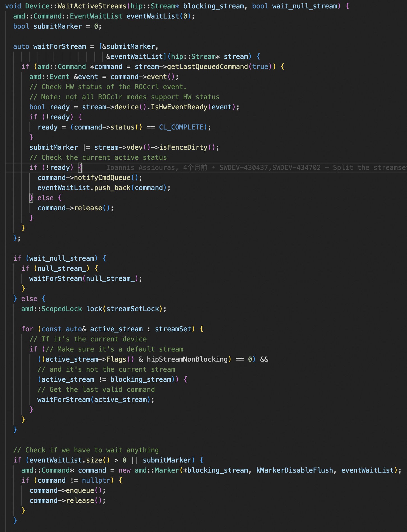This screenshot has width=407, height=532.
Task: Click the 'bool submitMarker = 0;' declaration
Action: 57,26
